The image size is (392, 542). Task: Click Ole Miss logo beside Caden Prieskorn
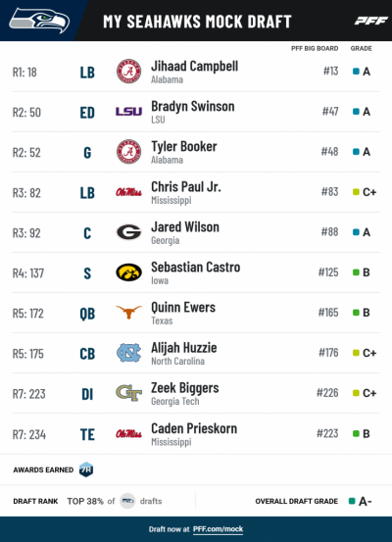pos(128,433)
